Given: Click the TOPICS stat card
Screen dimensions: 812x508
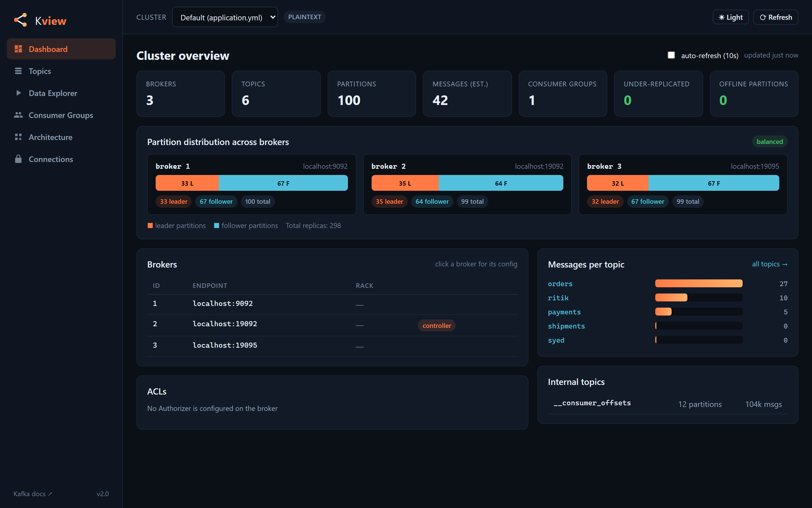Looking at the screenshot, I should click(276, 93).
